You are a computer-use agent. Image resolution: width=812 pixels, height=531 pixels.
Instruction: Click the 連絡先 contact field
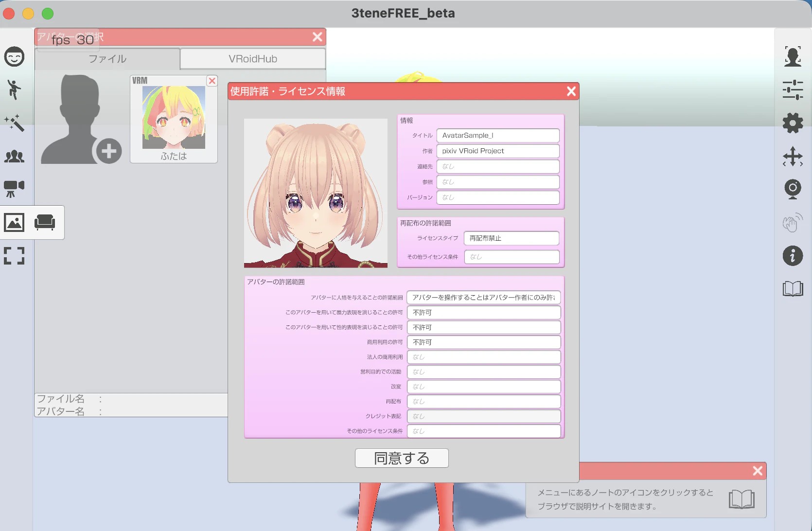click(498, 167)
